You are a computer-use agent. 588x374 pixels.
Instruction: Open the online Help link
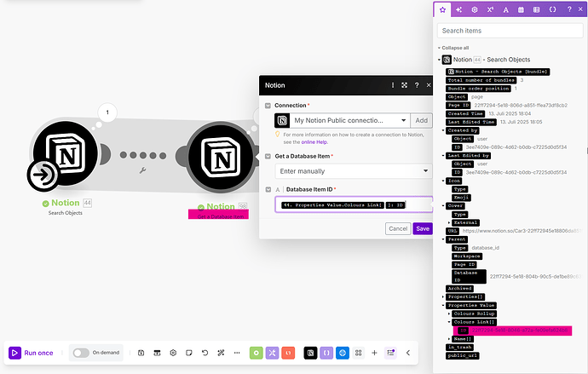[314, 142]
